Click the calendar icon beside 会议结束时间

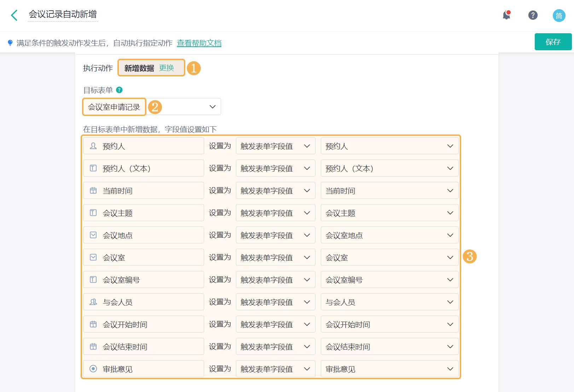(93, 346)
